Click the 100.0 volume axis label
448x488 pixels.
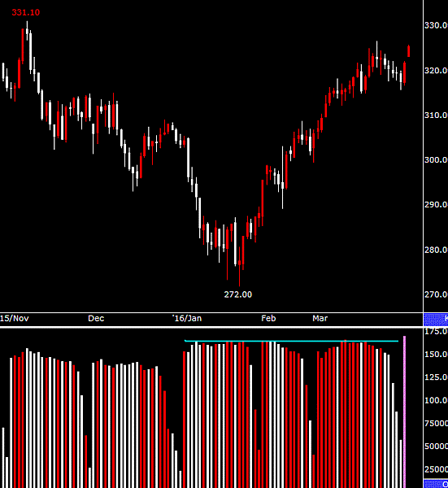pos(436,400)
